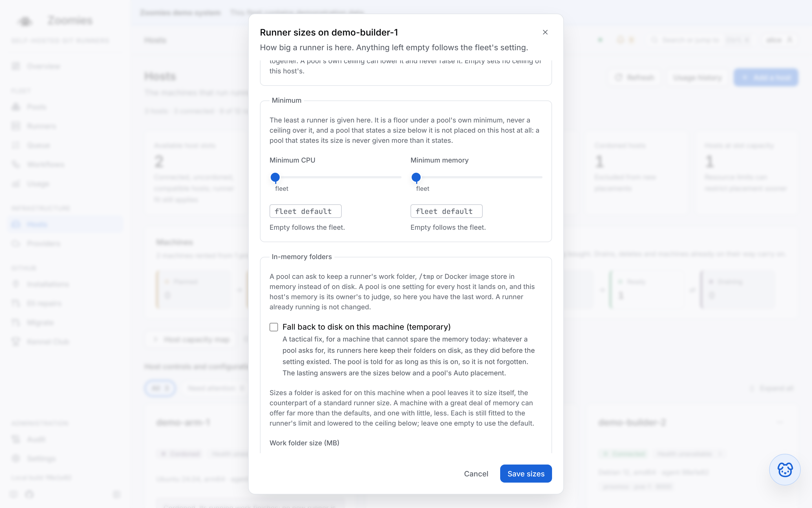Click the Minimum CPU slider handle
This screenshot has width=812, height=508.
click(275, 177)
